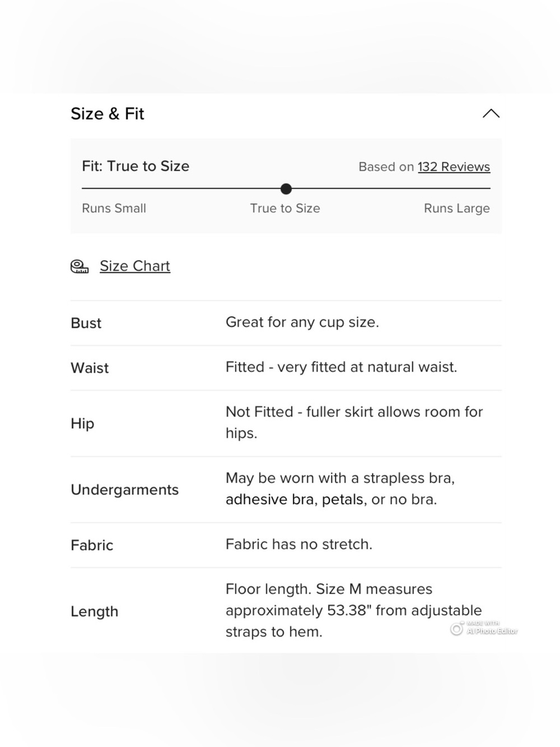Click the Size & Fit heading
Viewport: 560px width, 747px height.
[x=108, y=114]
